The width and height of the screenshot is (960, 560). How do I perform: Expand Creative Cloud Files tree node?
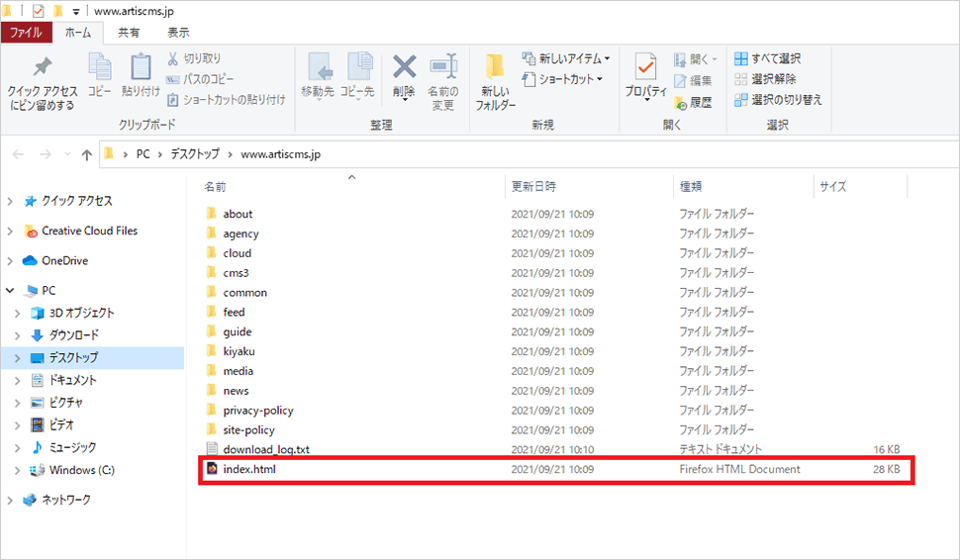click(x=10, y=231)
